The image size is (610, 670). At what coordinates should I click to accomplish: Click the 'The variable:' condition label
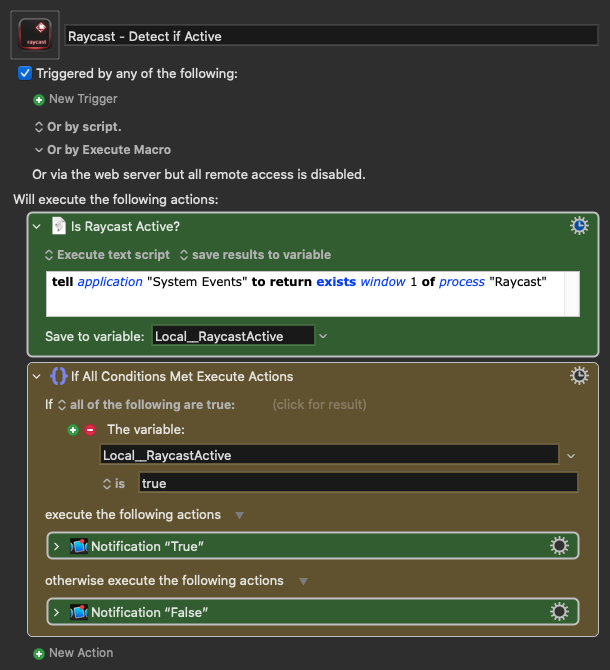[146, 429]
